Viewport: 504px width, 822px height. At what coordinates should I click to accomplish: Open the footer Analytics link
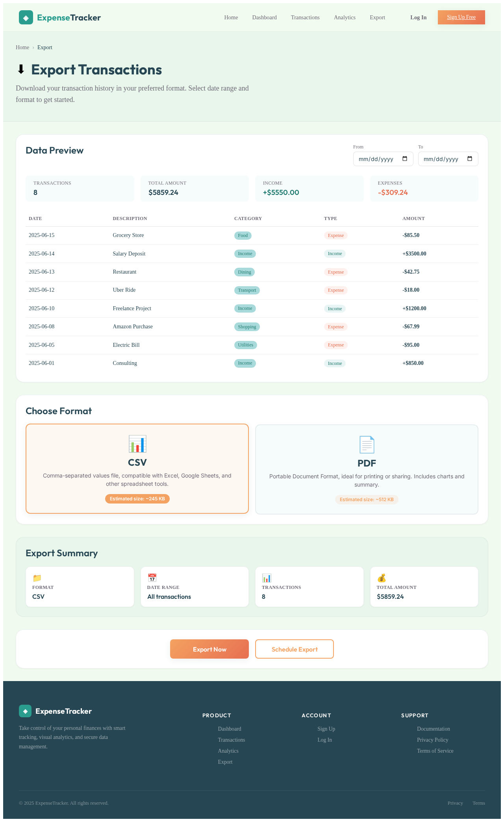click(x=228, y=751)
